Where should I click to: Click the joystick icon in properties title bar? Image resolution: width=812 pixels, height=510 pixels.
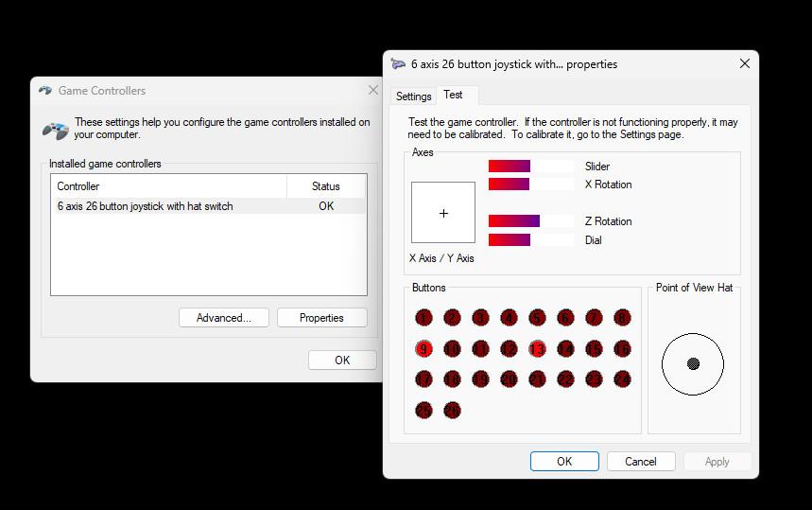pyautogui.click(x=398, y=63)
